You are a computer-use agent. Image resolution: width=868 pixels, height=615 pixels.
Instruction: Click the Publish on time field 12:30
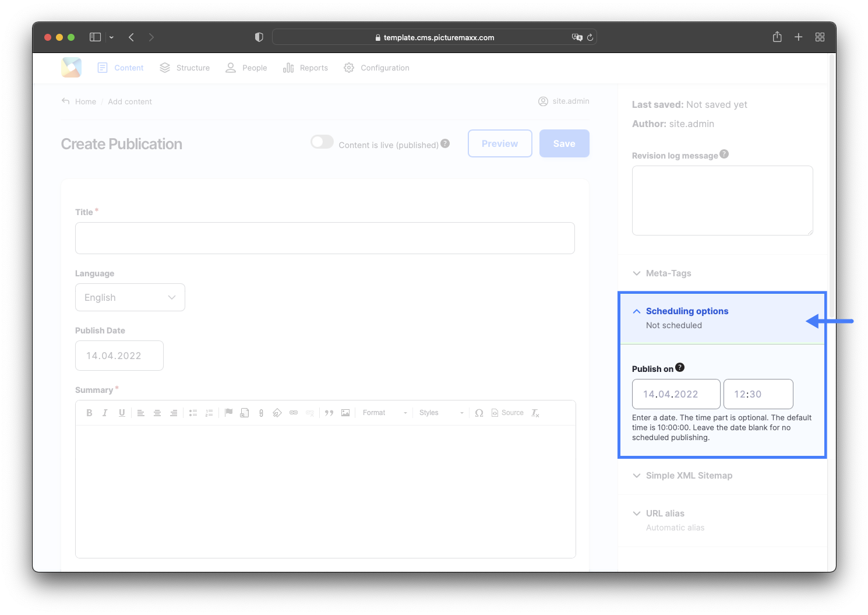[758, 394]
